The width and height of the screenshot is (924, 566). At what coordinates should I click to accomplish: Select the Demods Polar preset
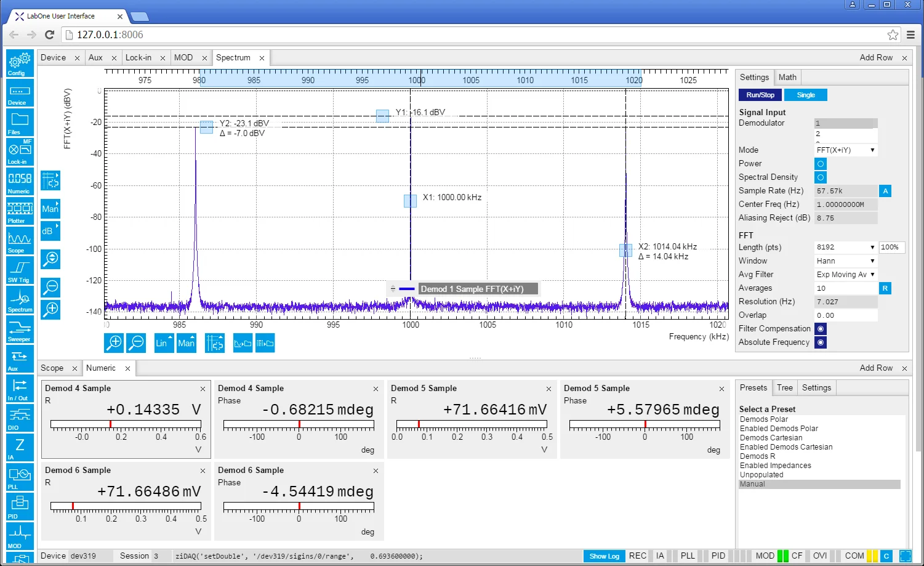tap(763, 419)
